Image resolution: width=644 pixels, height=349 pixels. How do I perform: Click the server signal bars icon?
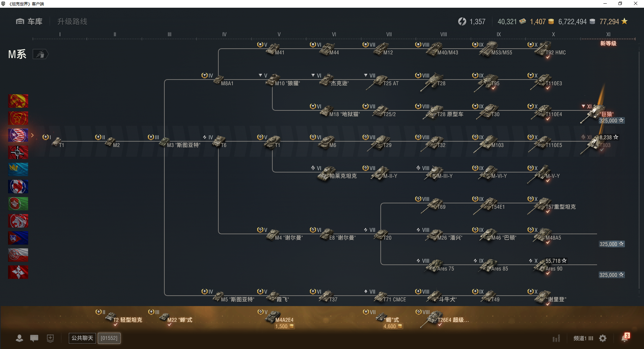(x=556, y=338)
